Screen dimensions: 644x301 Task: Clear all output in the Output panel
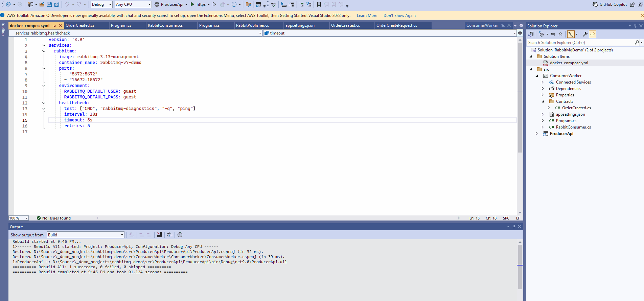(x=160, y=235)
